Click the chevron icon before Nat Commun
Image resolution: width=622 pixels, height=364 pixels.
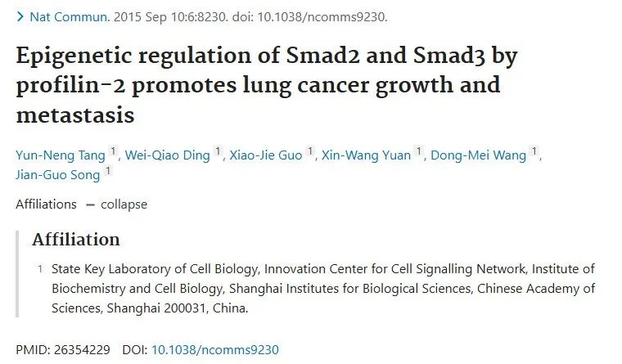(x=20, y=17)
